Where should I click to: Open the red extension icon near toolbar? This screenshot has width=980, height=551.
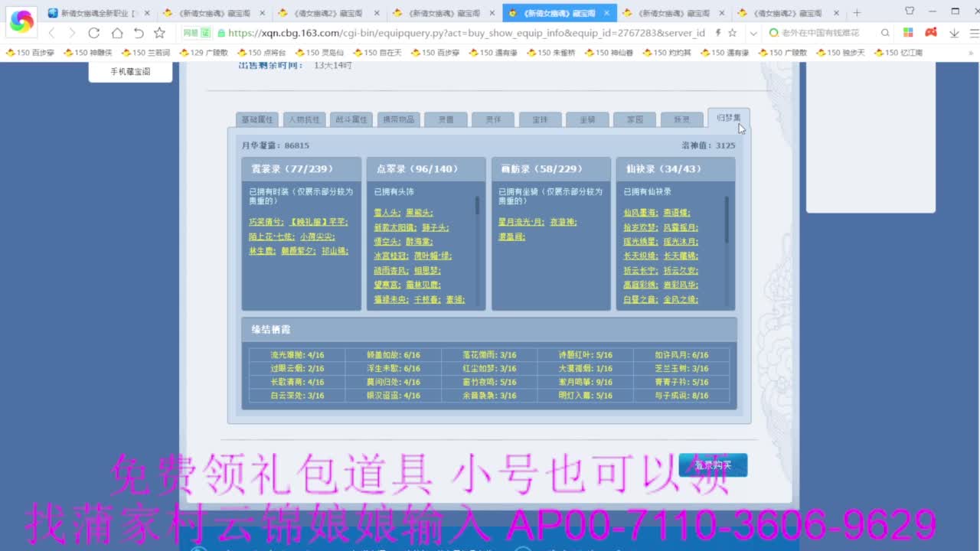pos(930,33)
